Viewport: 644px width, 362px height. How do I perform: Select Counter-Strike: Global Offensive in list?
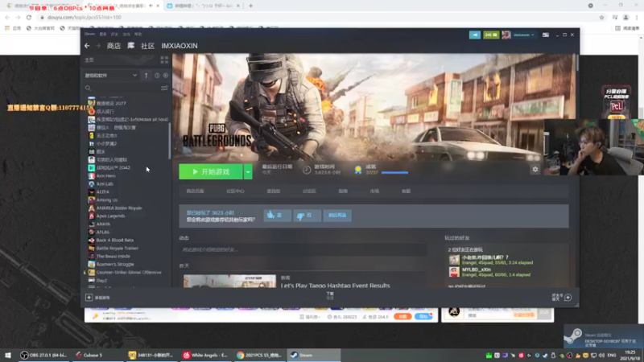(x=129, y=273)
